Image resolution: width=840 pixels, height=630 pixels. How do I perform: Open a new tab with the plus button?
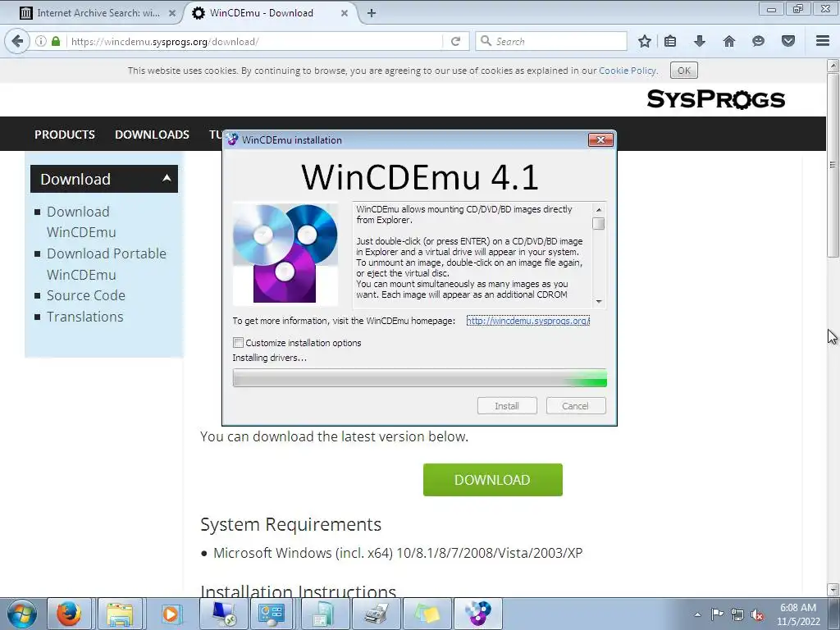[x=372, y=13]
